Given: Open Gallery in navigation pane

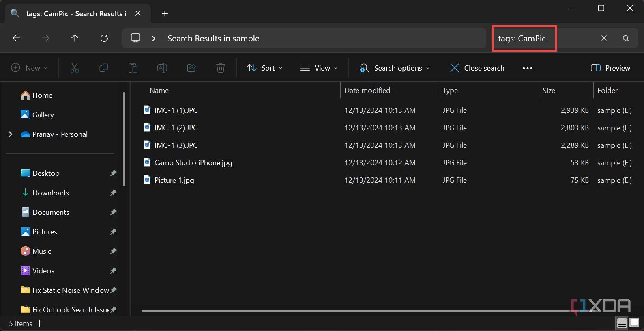Looking at the screenshot, I should pyautogui.click(x=37, y=115).
